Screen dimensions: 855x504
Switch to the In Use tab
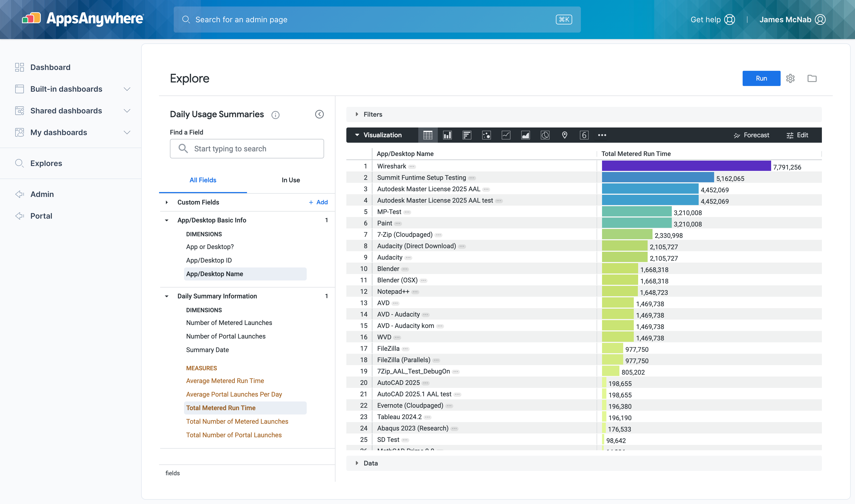click(x=290, y=180)
